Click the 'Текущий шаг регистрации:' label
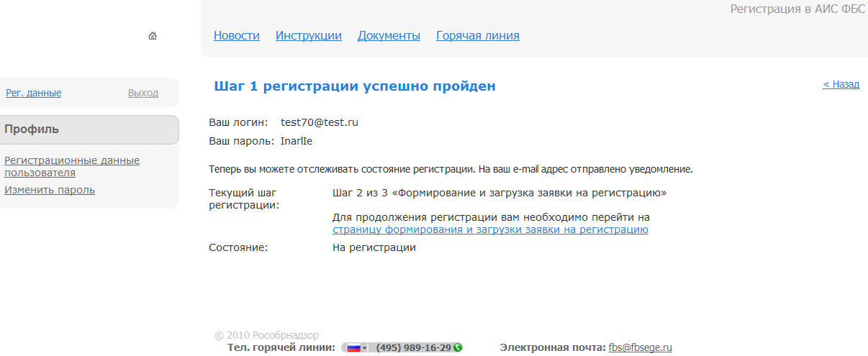The image size is (868, 356). coord(244,199)
